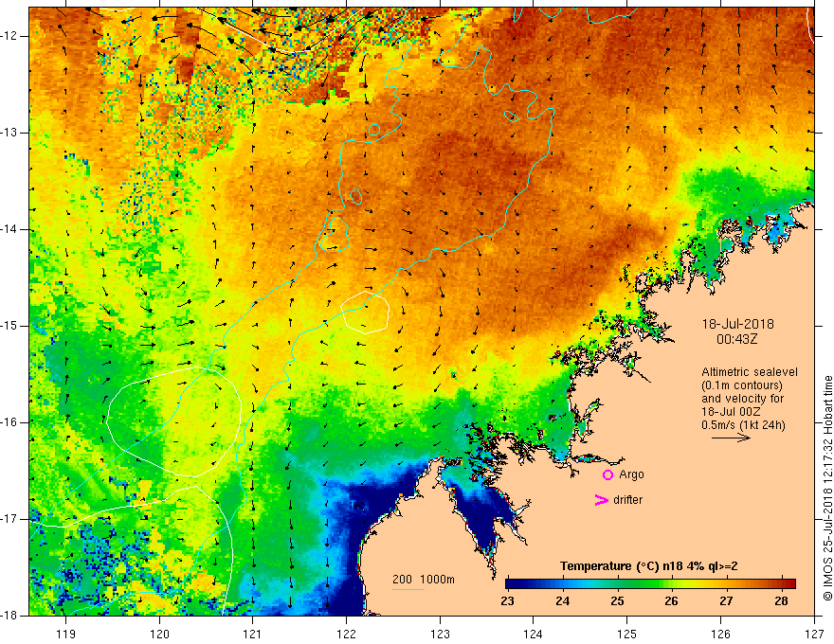The image size is (834, 644).
Task: Click the longitude axis label 127
Action: (x=814, y=634)
